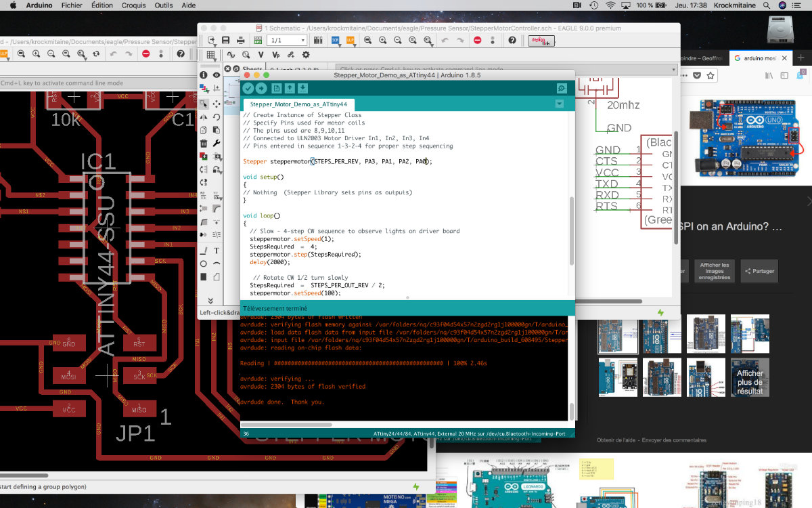The image size is (812, 508).
Task: Expand more tools chevron in EAGLE palette
Action: coord(210,300)
